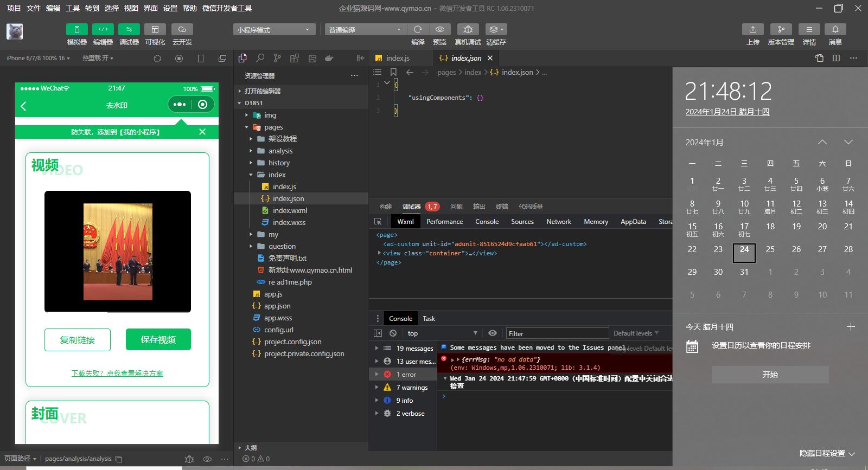Open Version Management (版本管理) icon
Screen dimensions: 868x470
pos(781,29)
